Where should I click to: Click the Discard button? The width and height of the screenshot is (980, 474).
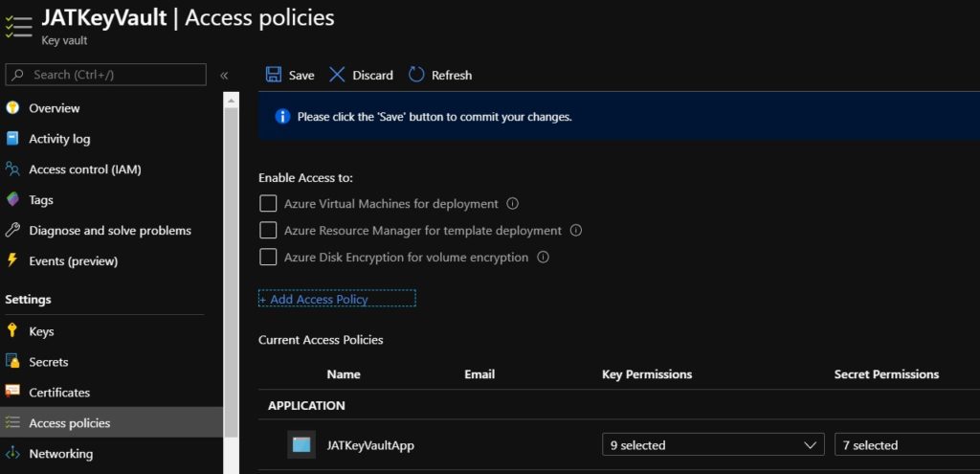361,75
